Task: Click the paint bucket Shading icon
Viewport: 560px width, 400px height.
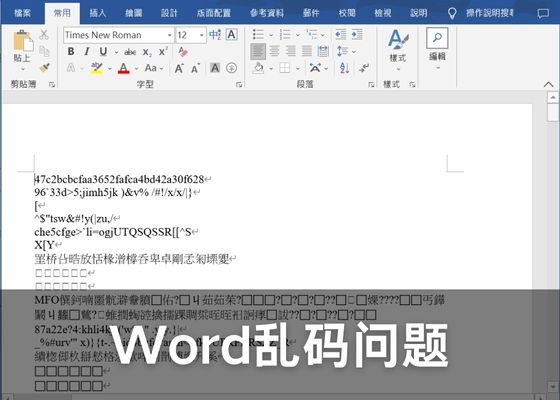Action: [258, 68]
